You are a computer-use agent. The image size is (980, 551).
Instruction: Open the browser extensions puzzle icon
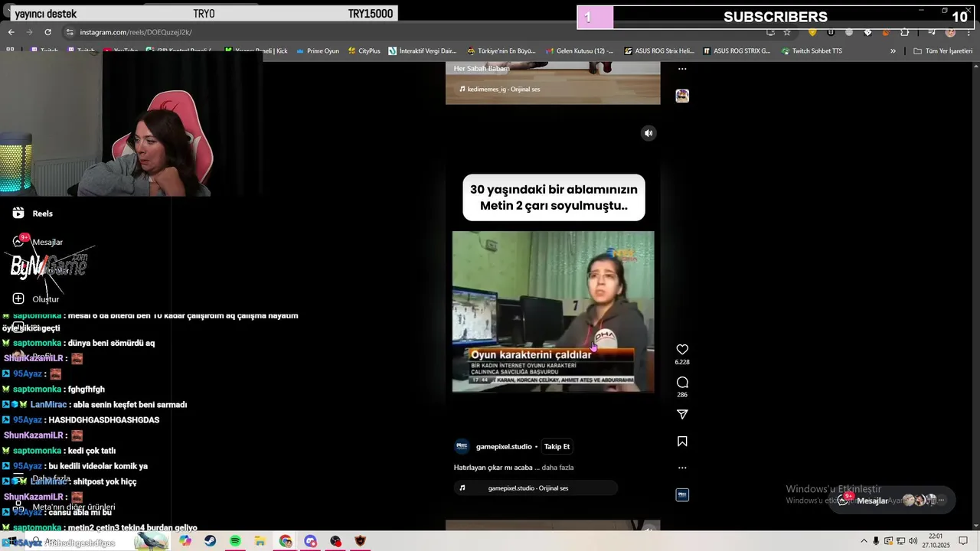click(x=905, y=32)
